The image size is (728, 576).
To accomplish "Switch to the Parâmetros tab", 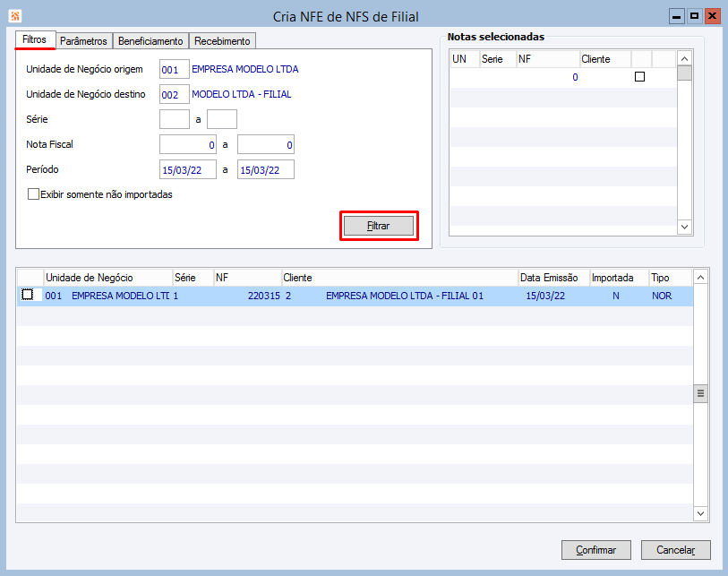I will tap(83, 41).
